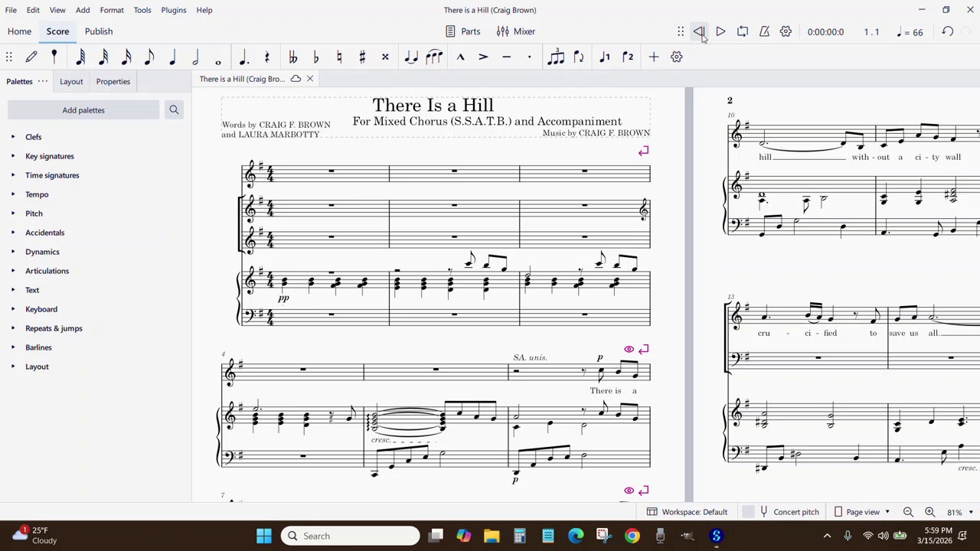Viewport: 980px width, 551px height.
Task: Flip direction of selected element
Action: (x=579, y=57)
